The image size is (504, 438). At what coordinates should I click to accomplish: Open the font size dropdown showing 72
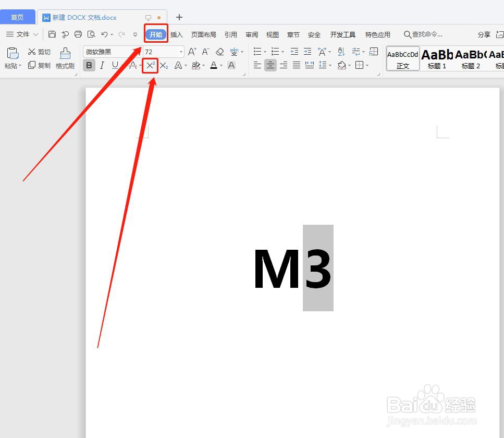click(181, 52)
